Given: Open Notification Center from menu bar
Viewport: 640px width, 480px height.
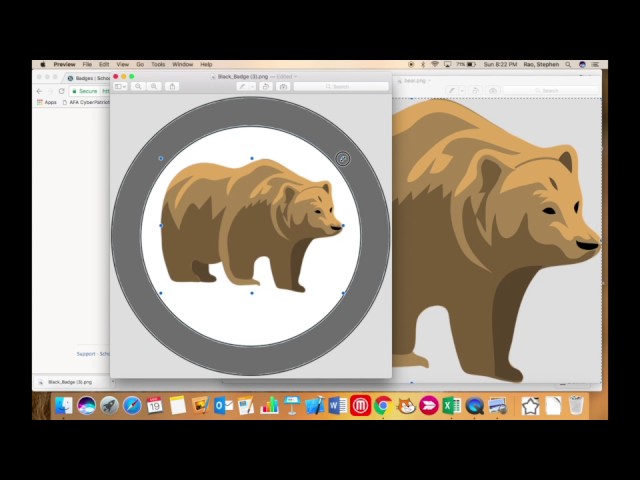Looking at the screenshot, I should pos(596,64).
